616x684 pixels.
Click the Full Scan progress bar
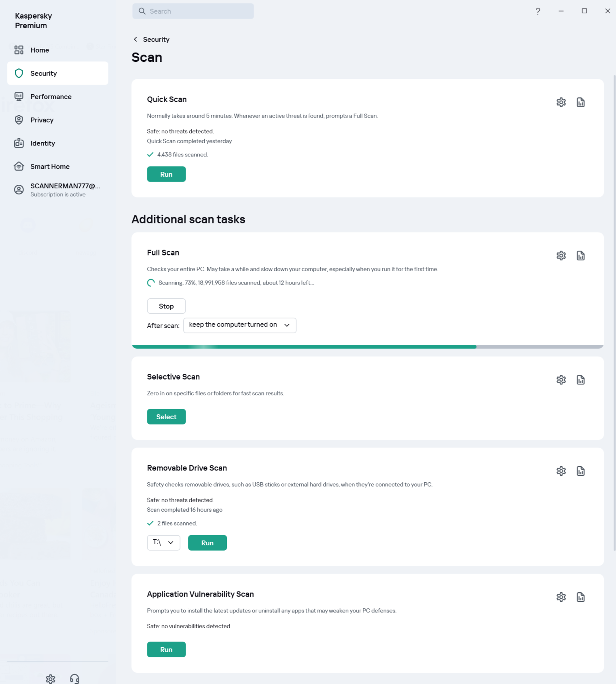click(368, 347)
